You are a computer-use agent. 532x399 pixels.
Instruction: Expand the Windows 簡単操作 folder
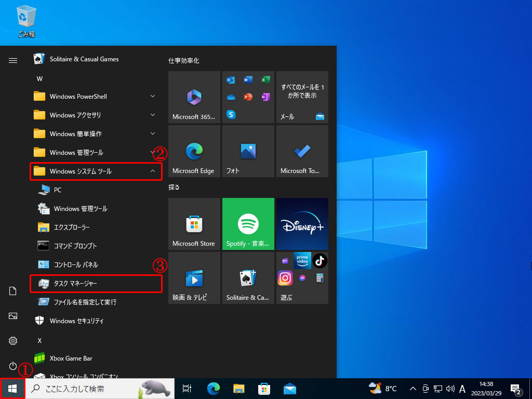click(x=96, y=134)
